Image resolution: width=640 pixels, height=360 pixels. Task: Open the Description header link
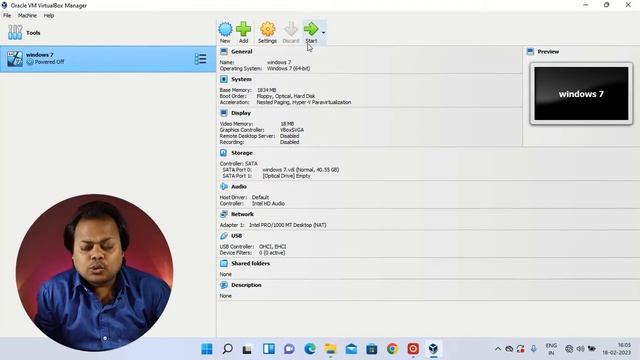pos(246,285)
